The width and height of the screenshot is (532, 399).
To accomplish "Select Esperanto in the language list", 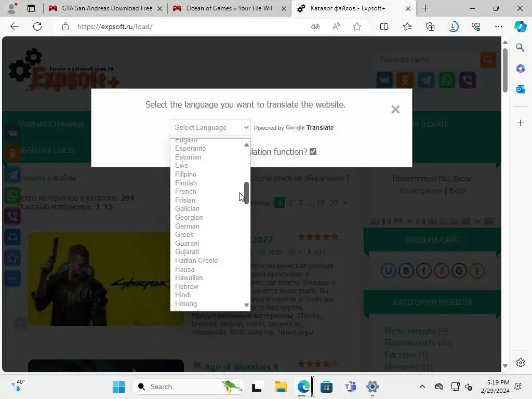I will (x=190, y=148).
